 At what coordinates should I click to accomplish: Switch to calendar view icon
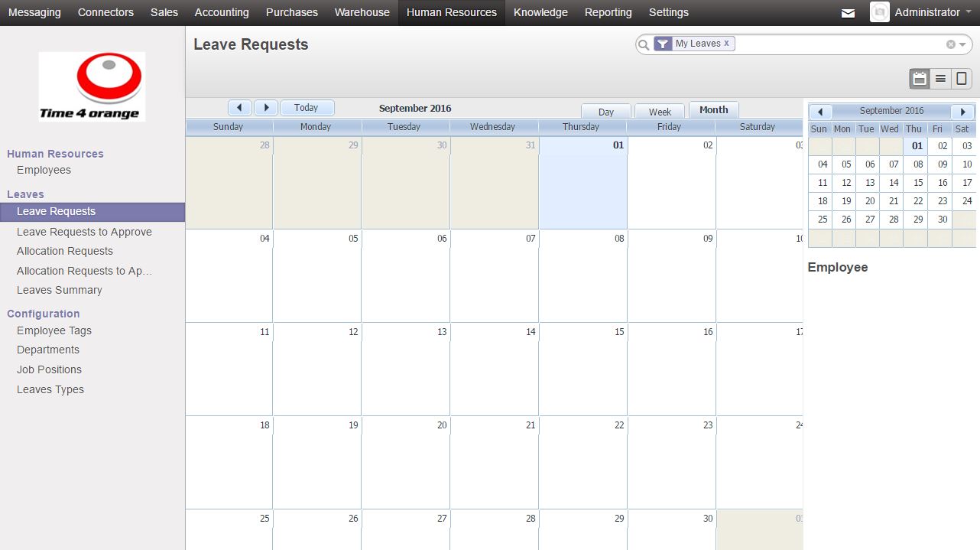tap(920, 78)
